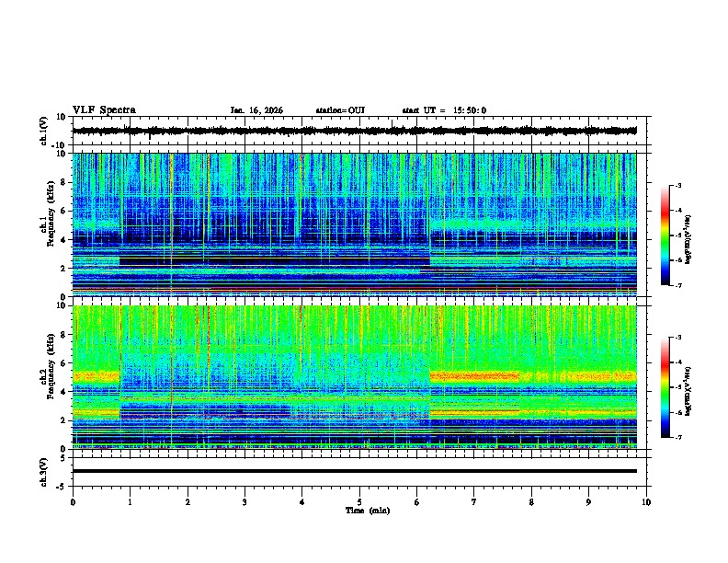Click the ch.2 spectrogram panel

(354, 377)
